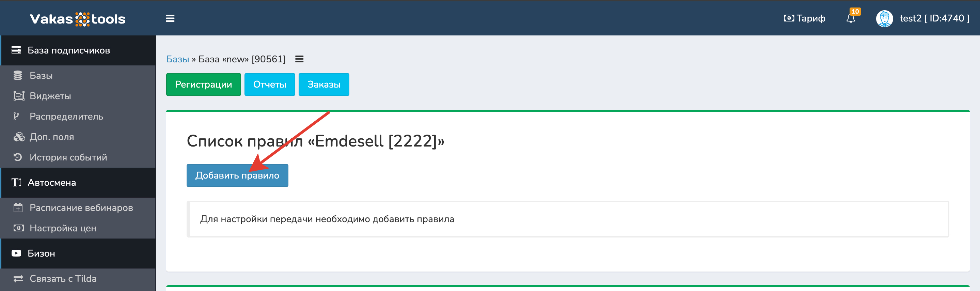
Task: Switch to the Отчеты tab
Action: [269, 84]
